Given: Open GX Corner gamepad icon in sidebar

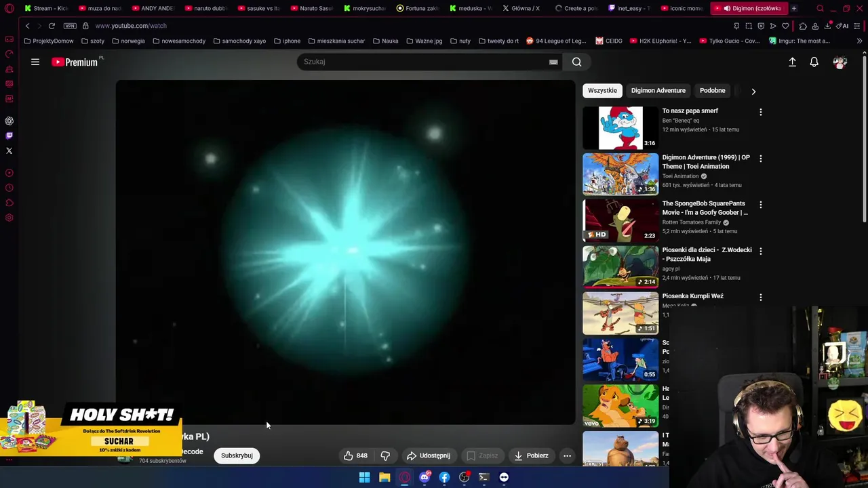Looking at the screenshot, I should (9, 39).
